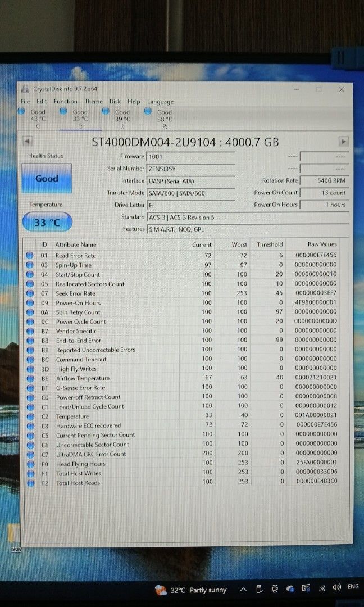Screen dimensions: 364x607
Task: Select the Uncorrectable Sector Count attribute name
Action: click(93, 445)
